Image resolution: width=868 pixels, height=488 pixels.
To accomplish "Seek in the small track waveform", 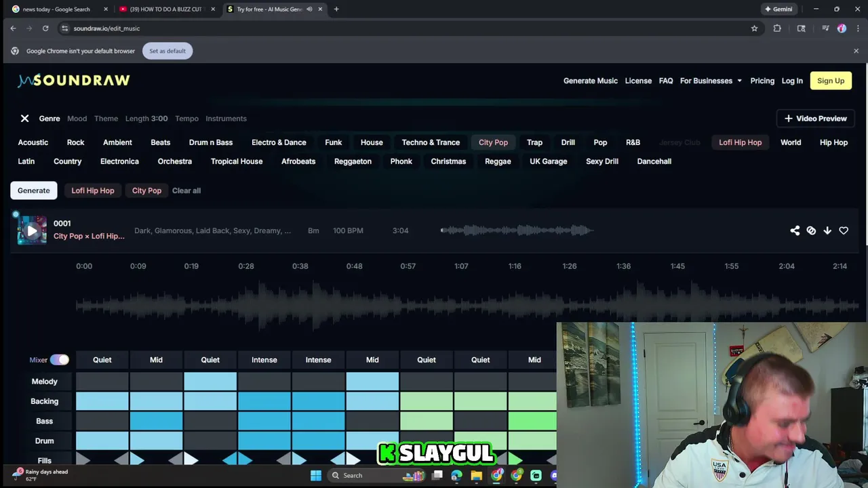I will click(517, 230).
